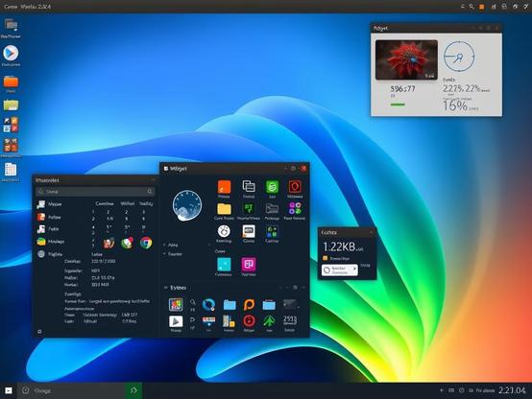Click the red flower thumbnail in widget
The height and width of the screenshot is (399, 532).
pos(406,60)
